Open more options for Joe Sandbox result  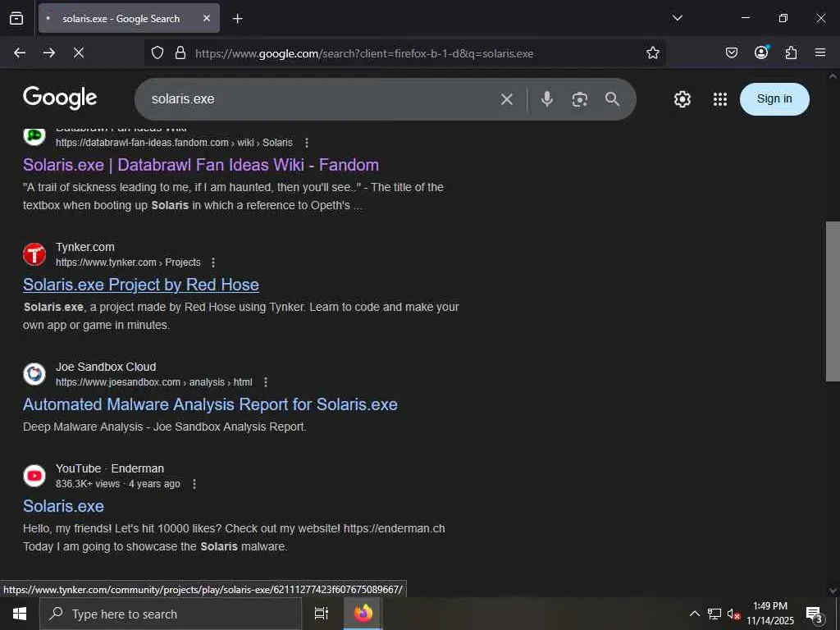click(266, 382)
